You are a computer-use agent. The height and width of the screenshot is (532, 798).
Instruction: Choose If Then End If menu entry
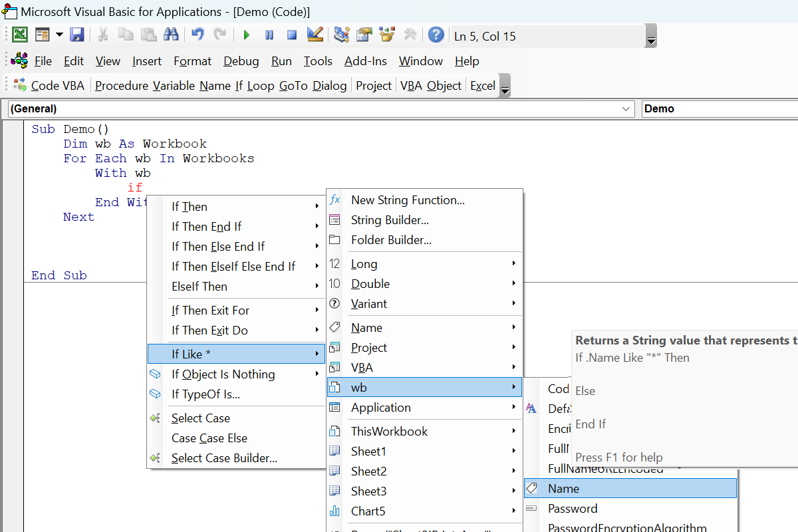pyautogui.click(x=236, y=227)
